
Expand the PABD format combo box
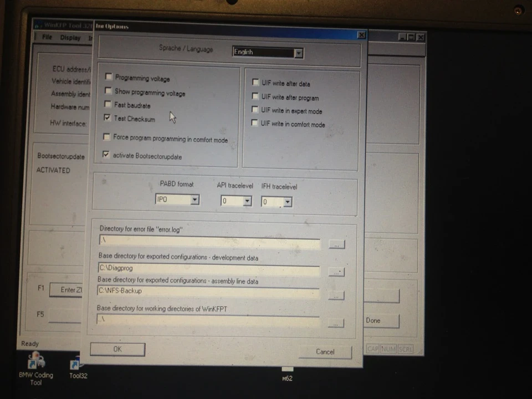(195, 199)
